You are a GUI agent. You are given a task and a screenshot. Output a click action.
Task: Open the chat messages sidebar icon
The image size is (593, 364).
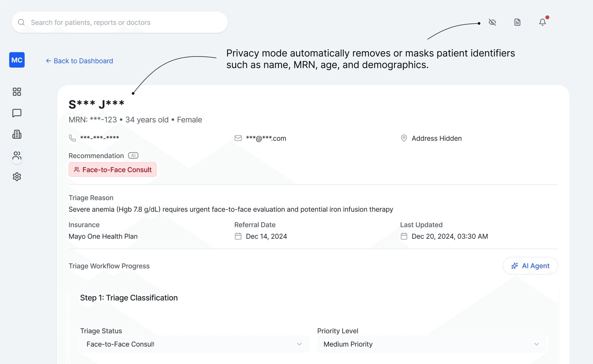pyautogui.click(x=17, y=113)
